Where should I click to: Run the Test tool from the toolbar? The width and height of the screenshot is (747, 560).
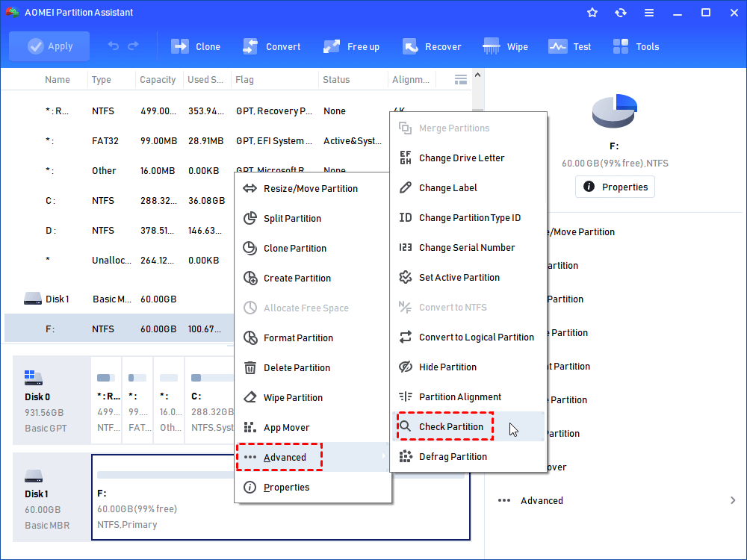click(x=570, y=46)
